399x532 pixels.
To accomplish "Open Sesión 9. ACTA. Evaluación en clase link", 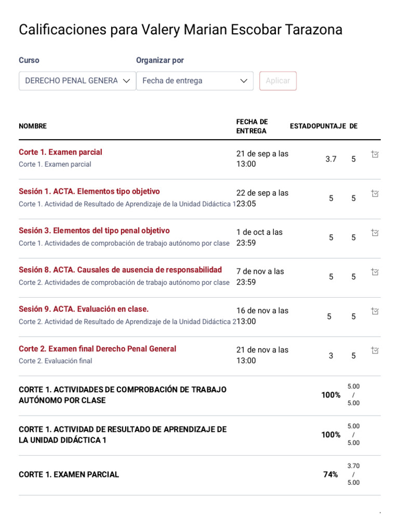I will pos(84,309).
